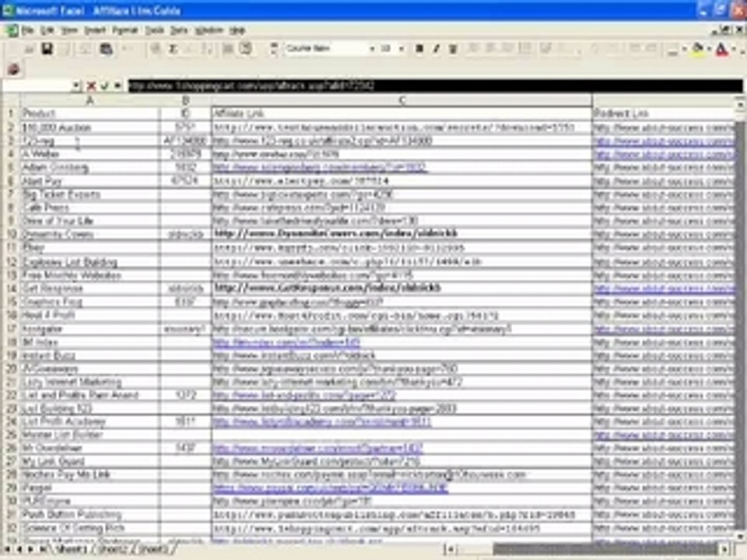Screen dimensions: 747x560
Task: Open the Data menu
Action: (179, 30)
